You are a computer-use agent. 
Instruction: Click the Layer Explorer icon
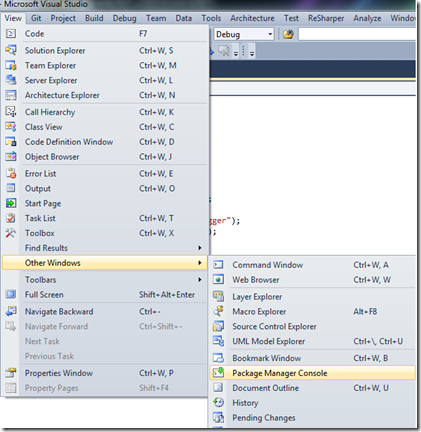click(218, 296)
